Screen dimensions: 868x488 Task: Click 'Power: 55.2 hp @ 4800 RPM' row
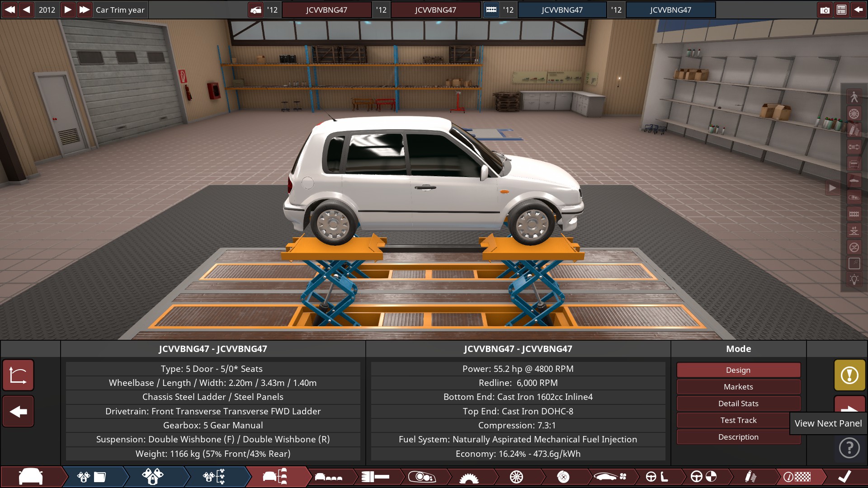click(x=518, y=369)
